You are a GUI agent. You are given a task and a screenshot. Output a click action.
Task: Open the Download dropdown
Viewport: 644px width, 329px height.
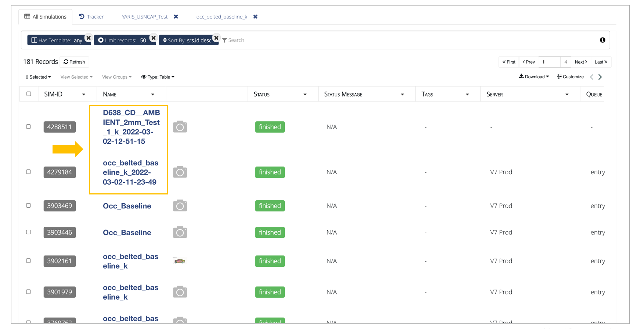(534, 76)
